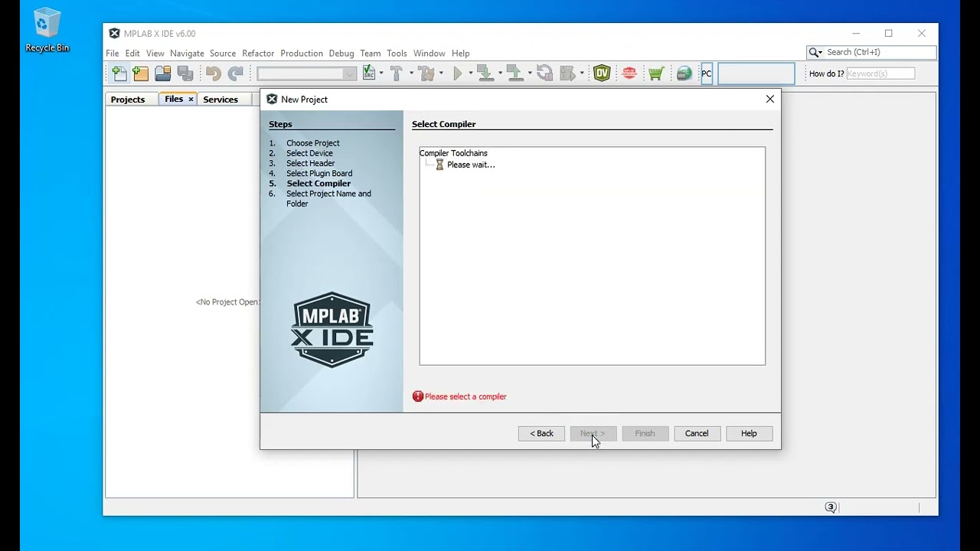
Task: Open the Edit menu
Action: click(x=132, y=54)
